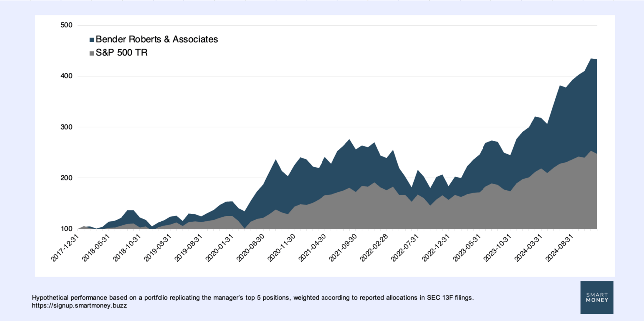Click the 2021-09-30 date label
The width and height of the screenshot is (644, 321).
(343, 247)
